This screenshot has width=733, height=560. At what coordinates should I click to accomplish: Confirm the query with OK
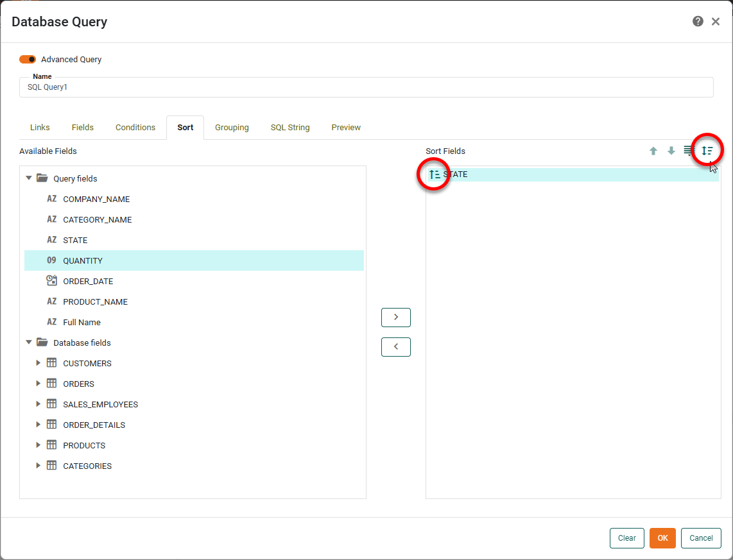662,538
